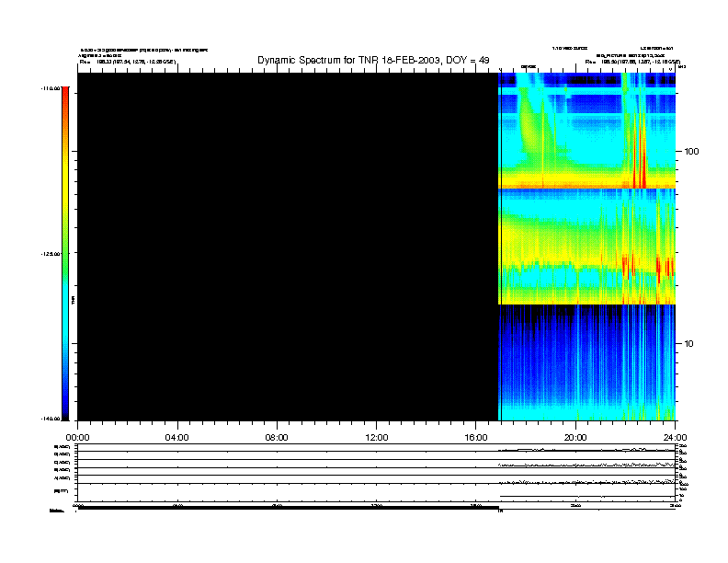728x563 pixels.
Task: Click the 00:00 time axis label
Action: coord(77,438)
